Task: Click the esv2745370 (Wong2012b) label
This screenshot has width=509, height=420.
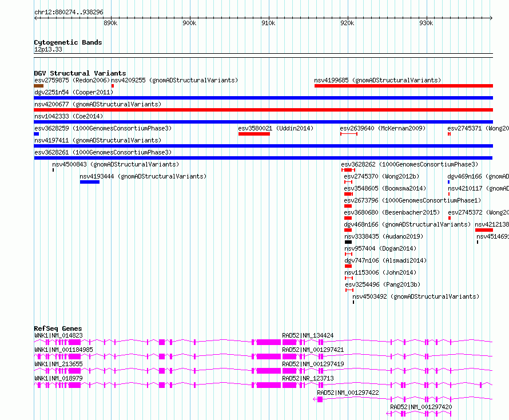Action: (x=382, y=176)
